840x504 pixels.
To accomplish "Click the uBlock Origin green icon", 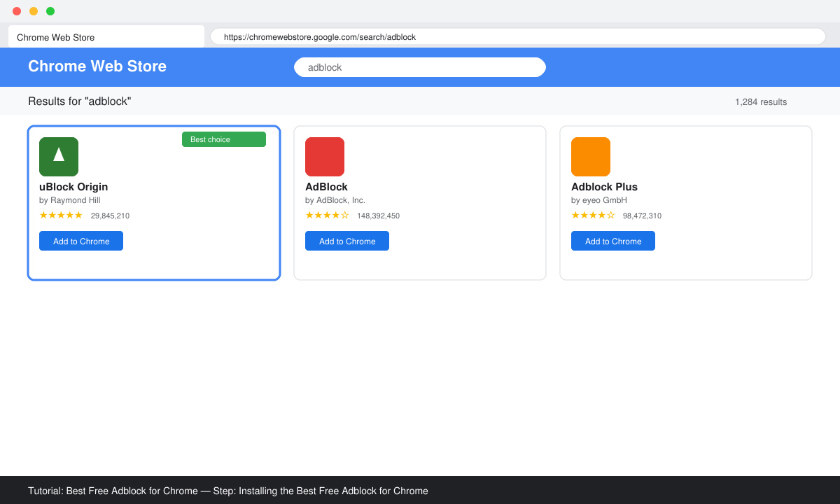I will (59, 157).
